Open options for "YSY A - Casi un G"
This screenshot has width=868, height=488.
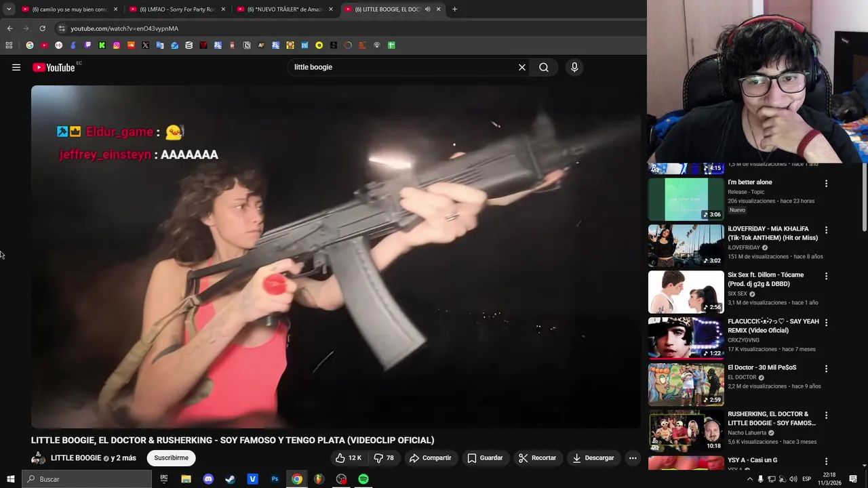[x=826, y=462]
